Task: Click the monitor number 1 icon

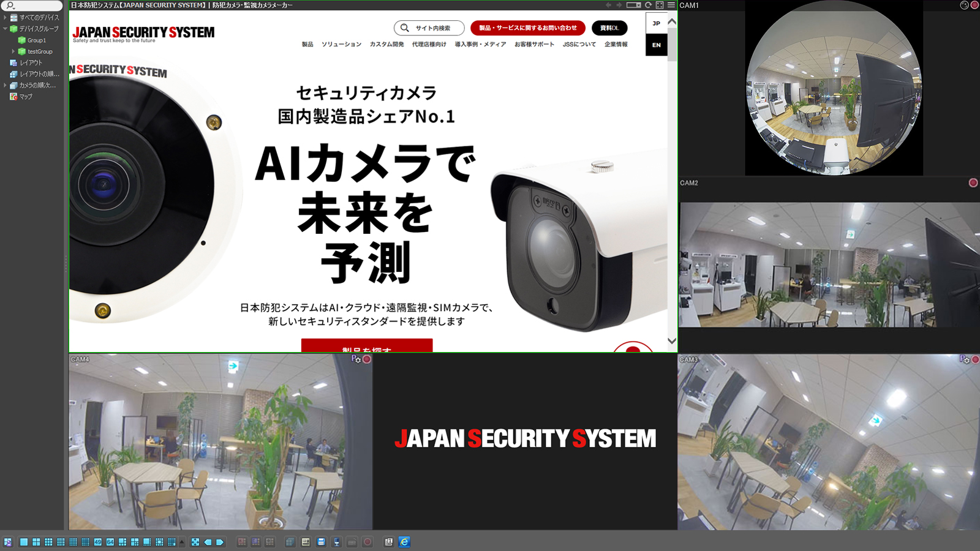Action: click(x=388, y=542)
